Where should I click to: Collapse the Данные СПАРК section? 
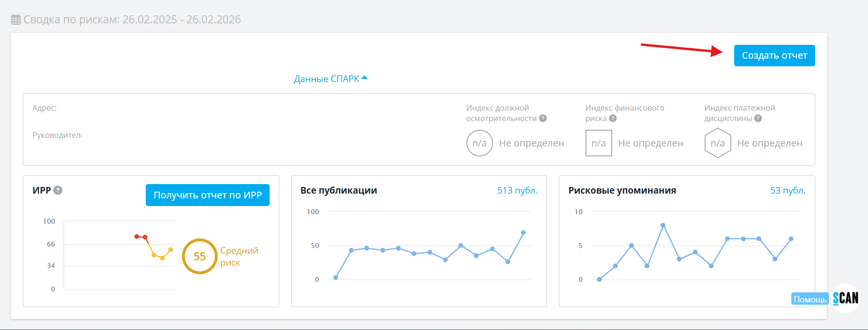click(330, 79)
